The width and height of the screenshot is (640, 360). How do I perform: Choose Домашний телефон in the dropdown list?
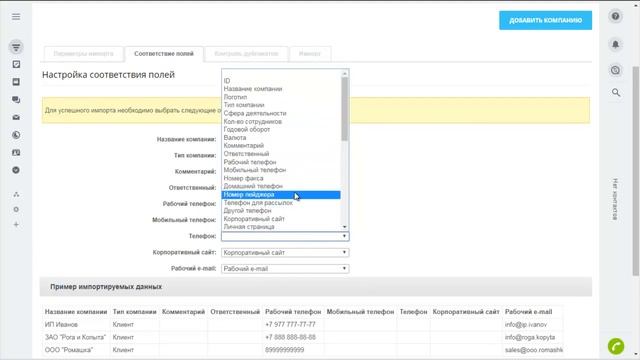point(281,187)
